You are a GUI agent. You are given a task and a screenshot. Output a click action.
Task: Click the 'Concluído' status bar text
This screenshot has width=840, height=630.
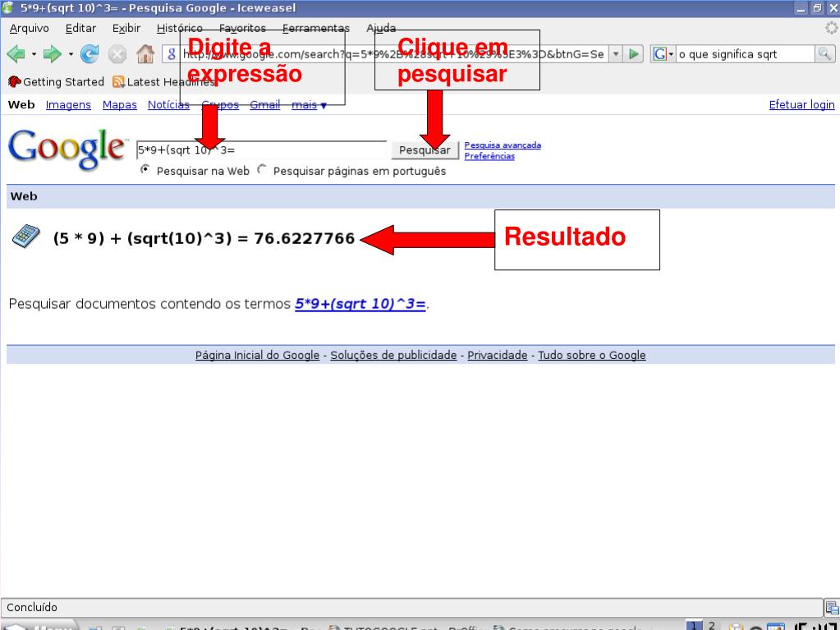(x=31, y=607)
